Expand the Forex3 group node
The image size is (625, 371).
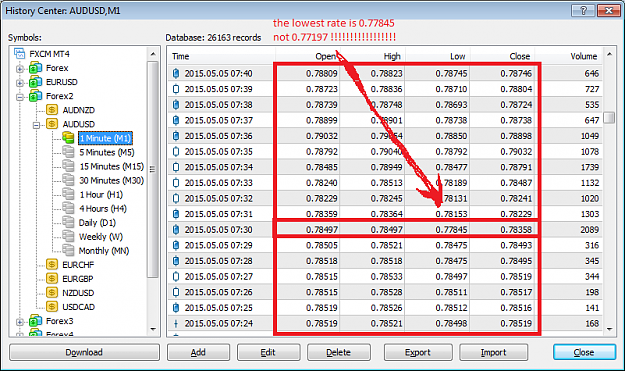click(20, 322)
